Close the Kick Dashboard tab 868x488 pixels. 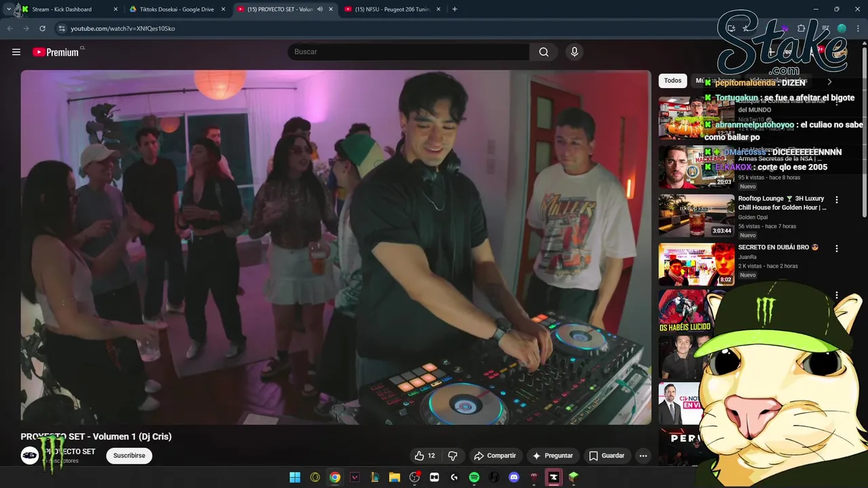pos(115,9)
